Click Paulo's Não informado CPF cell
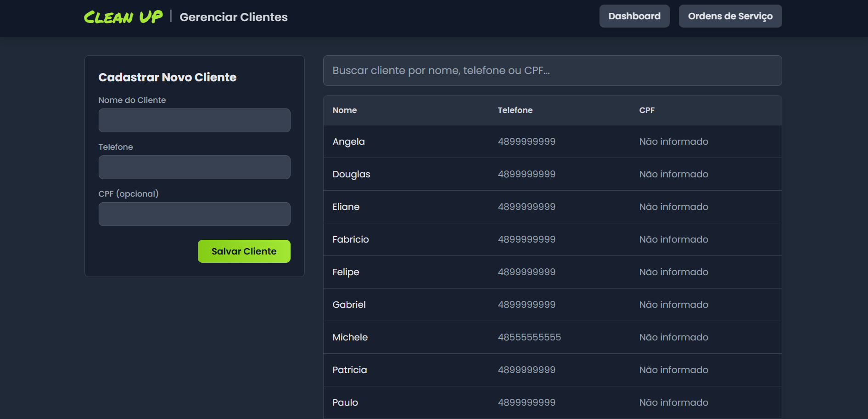The height and width of the screenshot is (419, 868). pyautogui.click(x=674, y=402)
